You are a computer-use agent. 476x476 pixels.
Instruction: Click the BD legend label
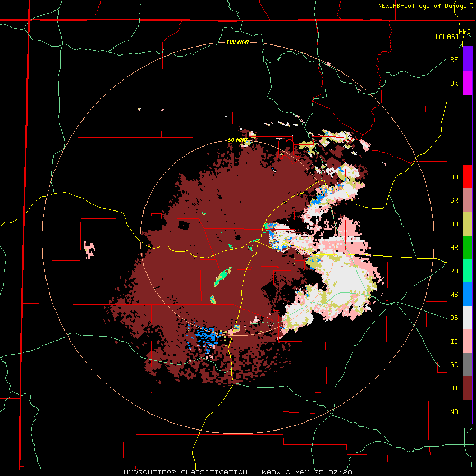point(454,224)
